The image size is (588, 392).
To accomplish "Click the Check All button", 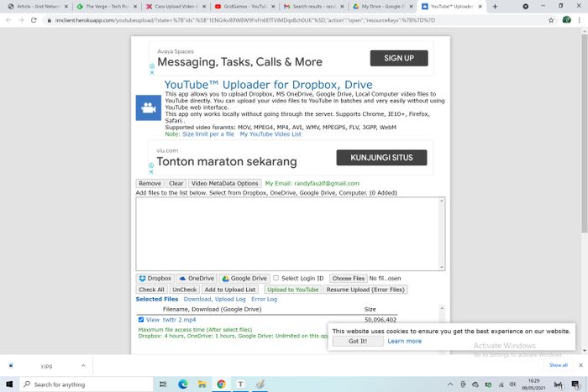I will coord(151,290).
